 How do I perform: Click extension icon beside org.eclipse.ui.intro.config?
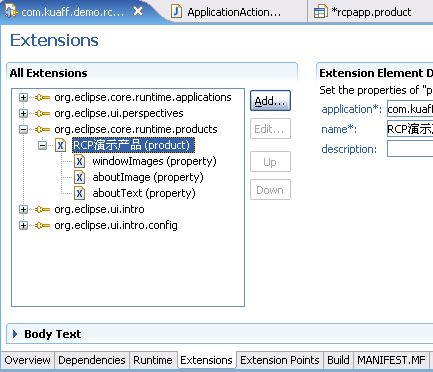(x=42, y=225)
